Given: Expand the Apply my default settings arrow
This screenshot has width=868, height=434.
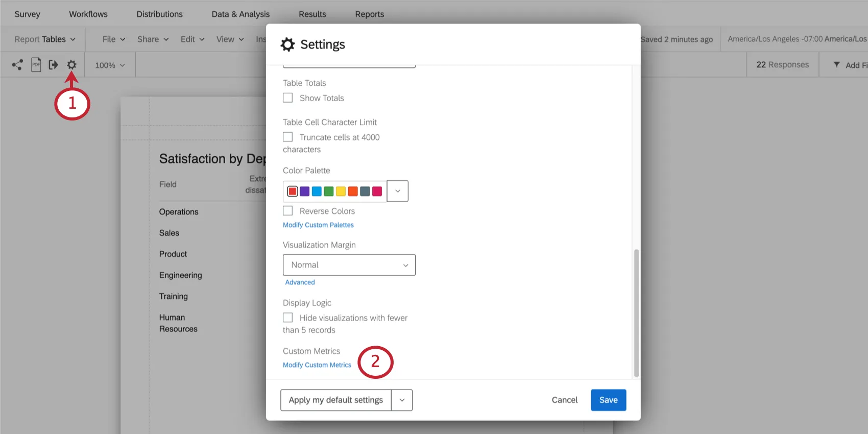Looking at the screenshot, I should (402, 400).
